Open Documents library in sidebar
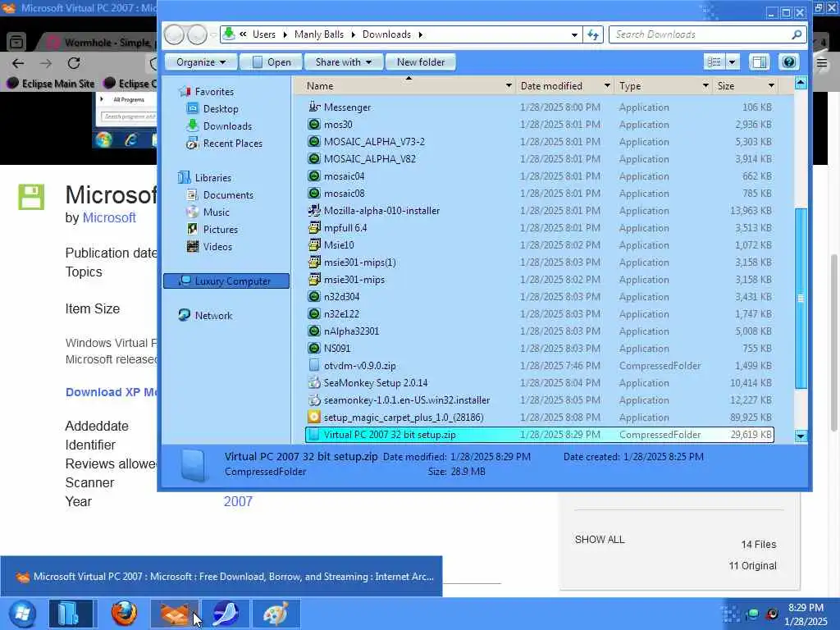 228,195
